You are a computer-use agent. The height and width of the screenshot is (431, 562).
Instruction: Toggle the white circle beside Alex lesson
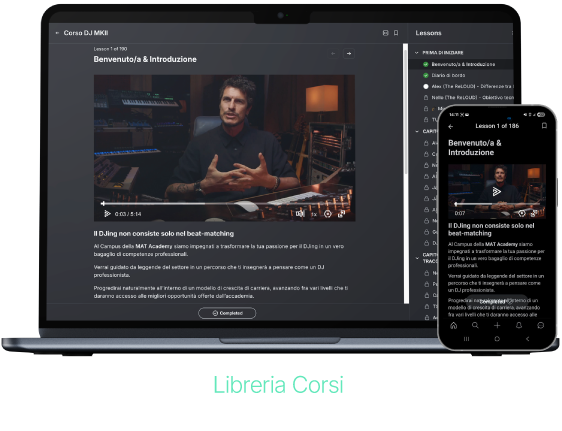[x=426, y=86]
